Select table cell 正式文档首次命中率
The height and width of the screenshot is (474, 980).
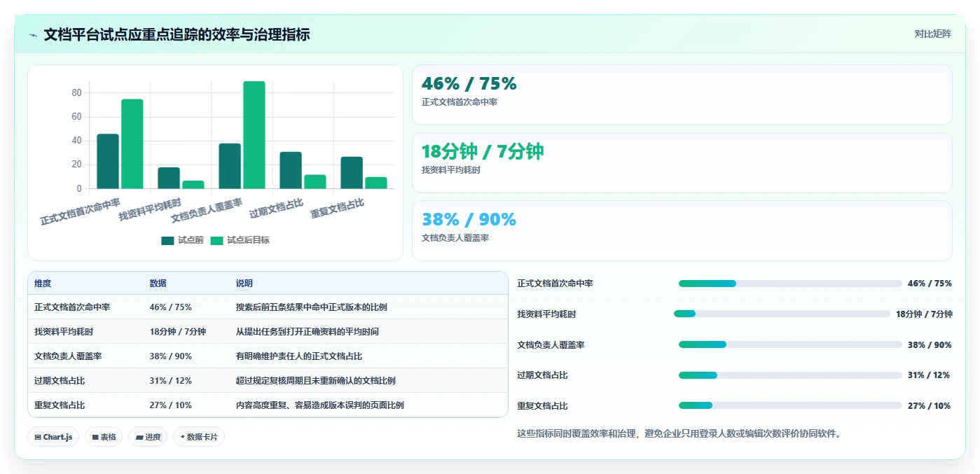[72, 307]
